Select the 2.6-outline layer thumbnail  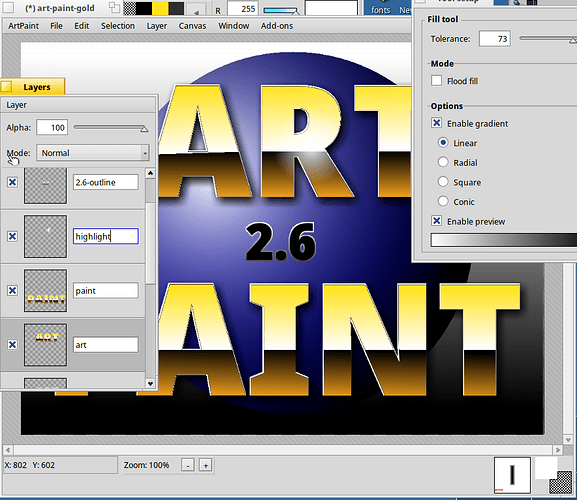coord(45,185)
